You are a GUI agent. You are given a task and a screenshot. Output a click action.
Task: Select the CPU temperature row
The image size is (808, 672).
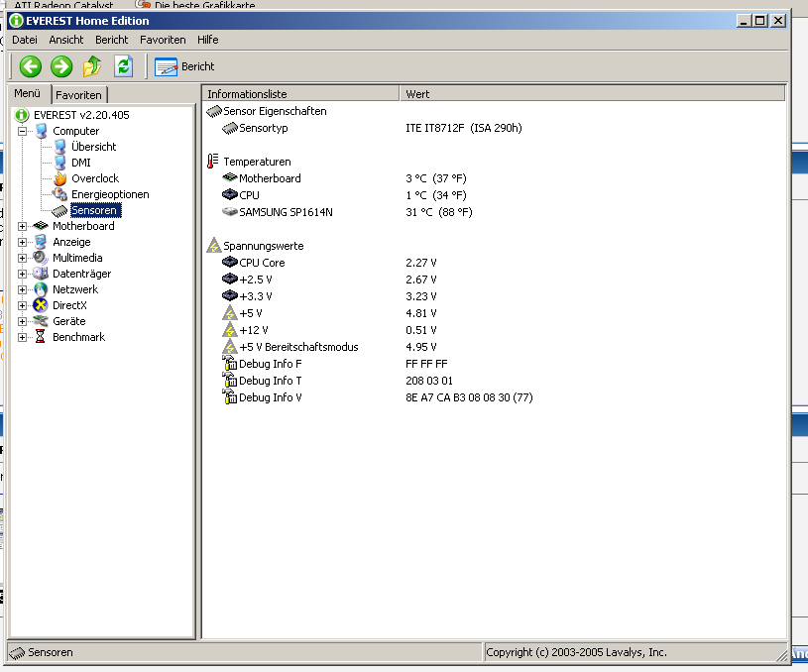pos(494,195)
